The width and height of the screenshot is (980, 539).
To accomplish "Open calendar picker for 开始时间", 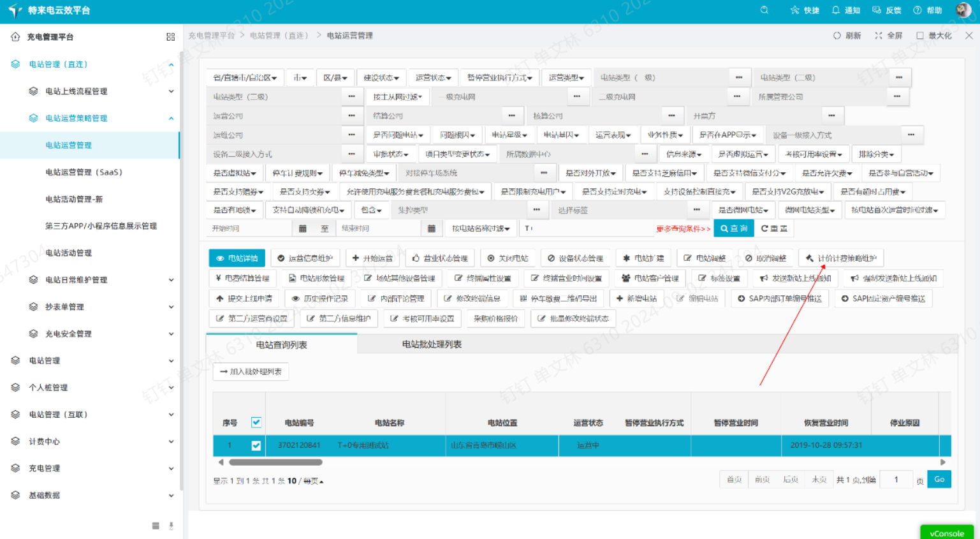I will click(303, 228).
